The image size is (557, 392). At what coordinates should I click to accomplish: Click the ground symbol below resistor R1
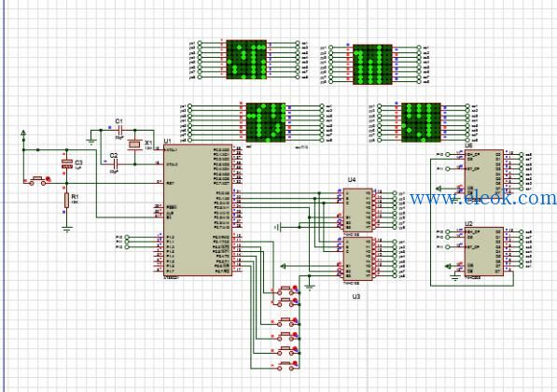tap(66, 229)
